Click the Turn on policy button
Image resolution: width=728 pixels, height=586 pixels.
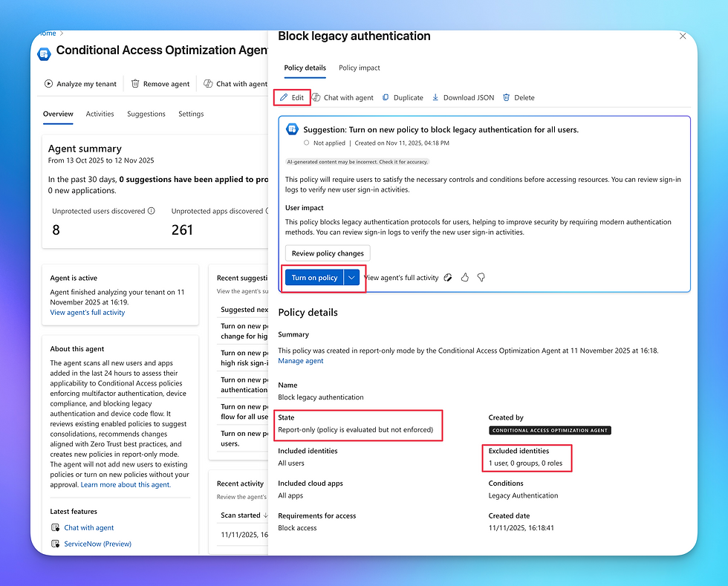point(314,278)
